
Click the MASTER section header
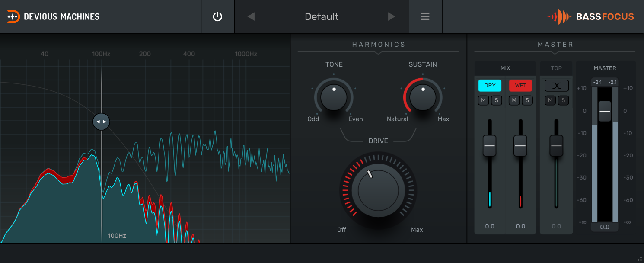(556, 45)
